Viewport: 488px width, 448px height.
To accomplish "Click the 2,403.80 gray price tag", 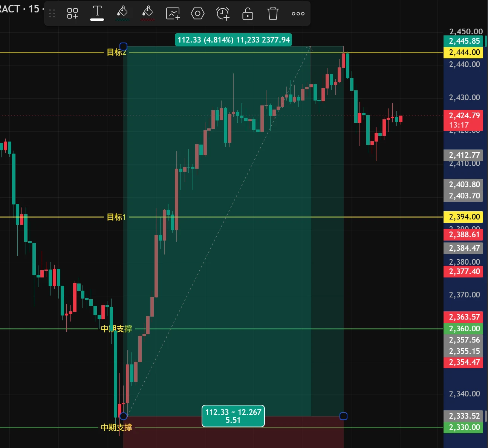I will [x=464, y=184].
